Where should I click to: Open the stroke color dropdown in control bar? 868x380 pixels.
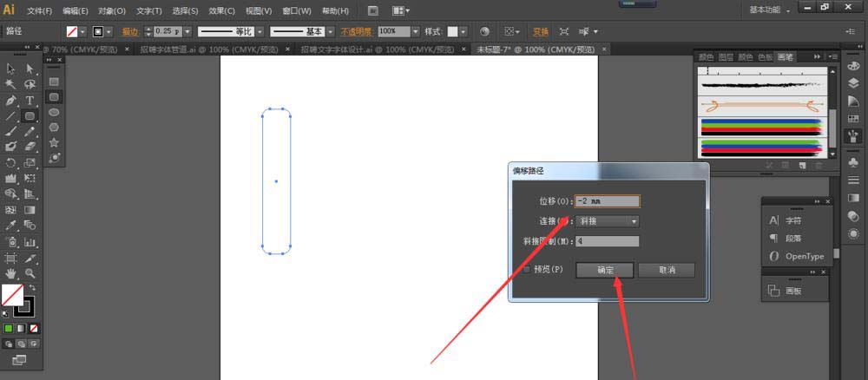pyautogui.click(x=108, y=31)
